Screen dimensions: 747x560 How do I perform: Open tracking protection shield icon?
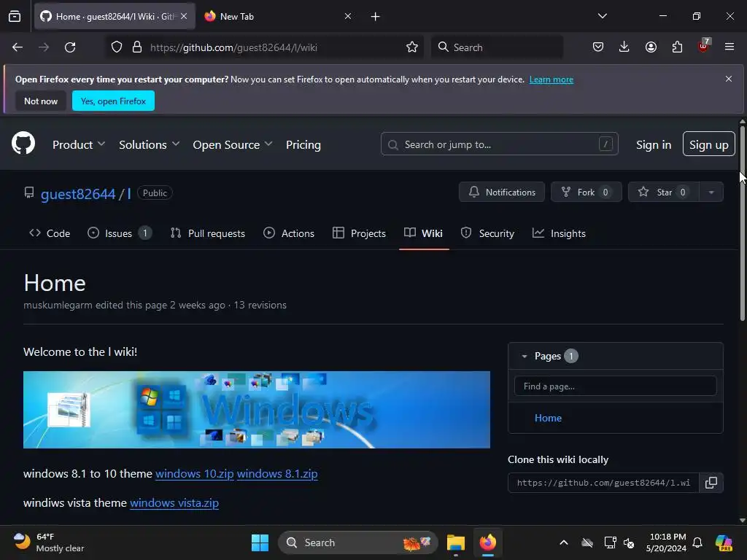point(117,47)
